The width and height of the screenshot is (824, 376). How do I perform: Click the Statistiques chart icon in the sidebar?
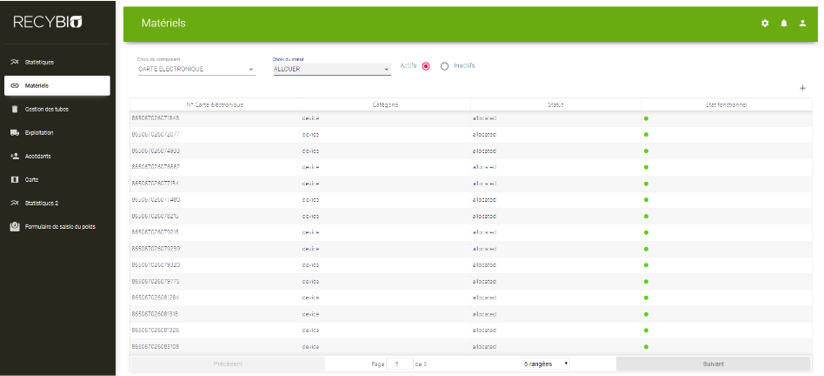pos(15,62)
